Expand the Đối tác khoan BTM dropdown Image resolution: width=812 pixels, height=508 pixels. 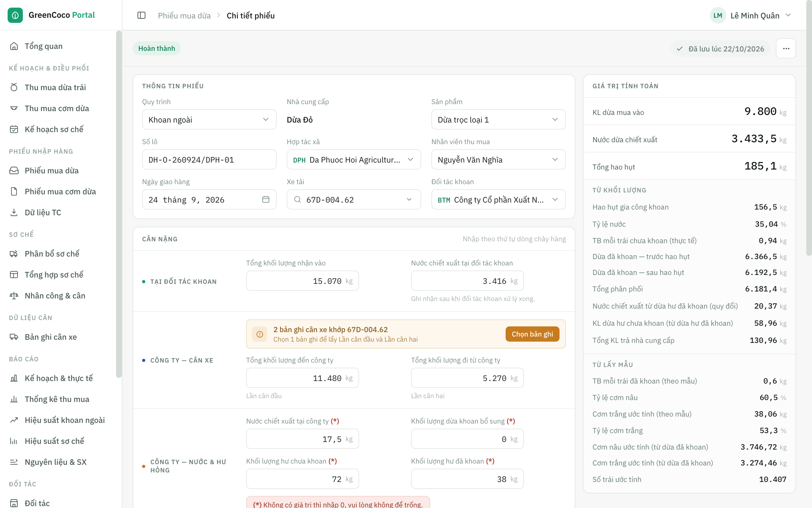pyautogui.click(x=498, y=200)
